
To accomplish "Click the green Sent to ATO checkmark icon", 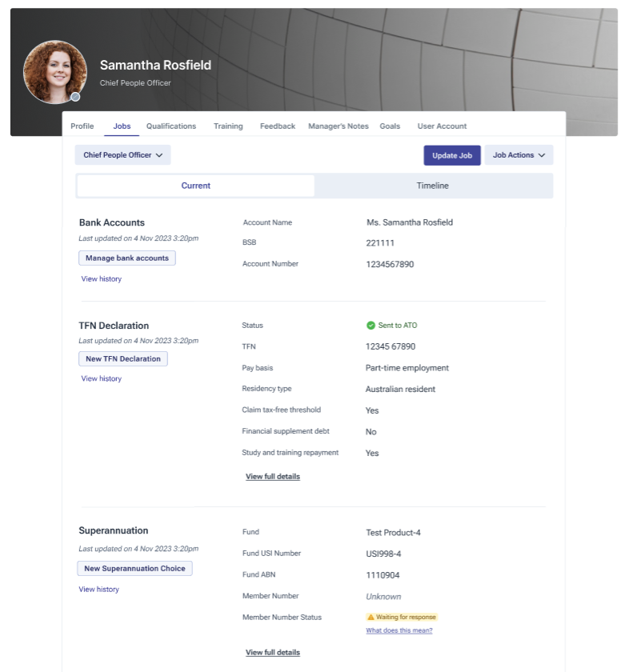I will 371,326.
